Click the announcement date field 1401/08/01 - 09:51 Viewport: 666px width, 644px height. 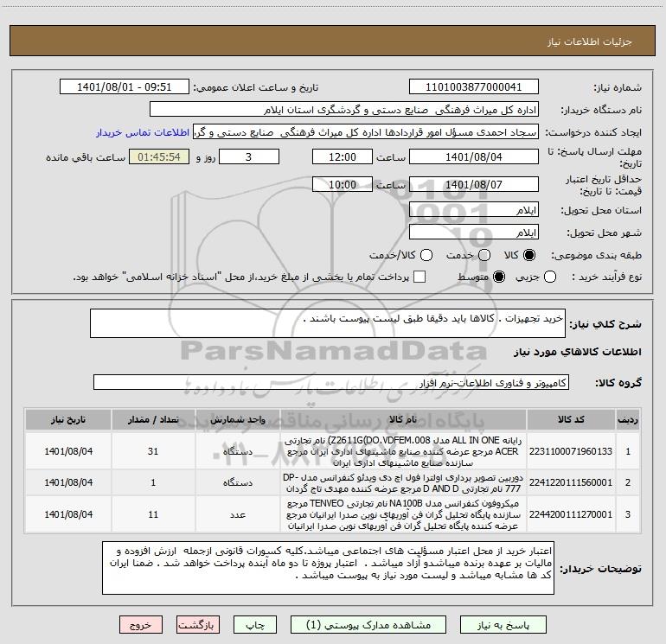click(125, 87)
